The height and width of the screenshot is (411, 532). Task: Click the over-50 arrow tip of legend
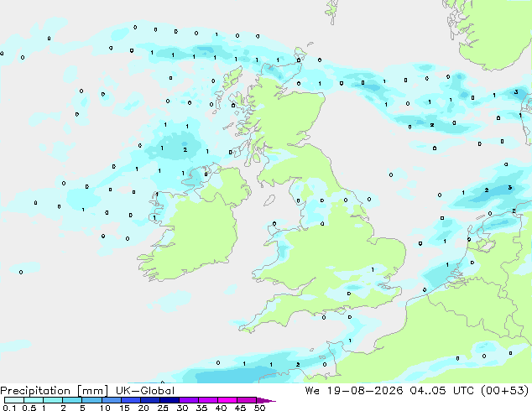click(x=266, y=400)
